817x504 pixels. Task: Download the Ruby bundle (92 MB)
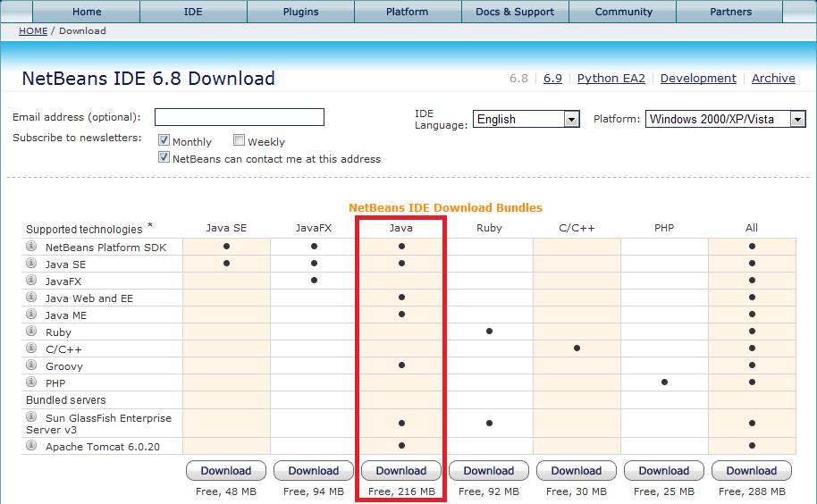pyautogui.click(x=489, y=471)
